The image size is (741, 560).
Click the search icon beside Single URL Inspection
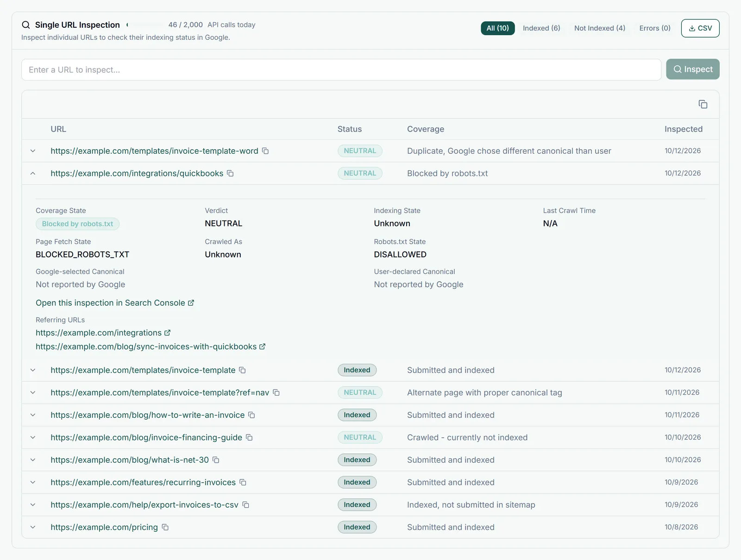[x=26, y=25]
